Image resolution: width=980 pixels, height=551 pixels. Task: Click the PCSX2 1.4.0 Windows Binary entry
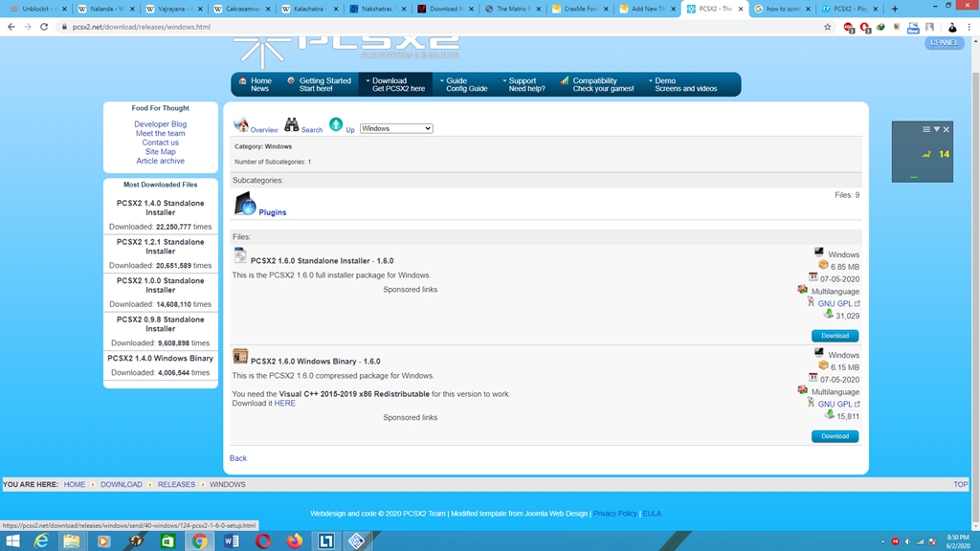tap(160, 359)
